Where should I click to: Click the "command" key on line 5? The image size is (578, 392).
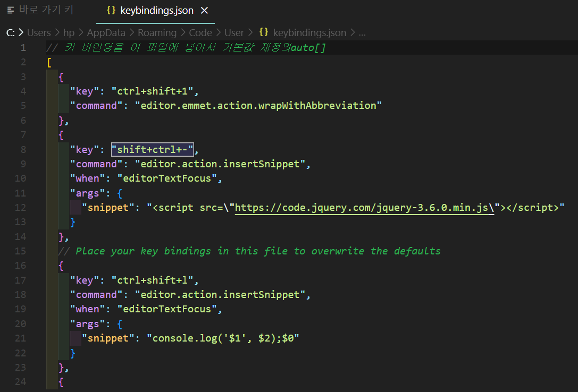[96, 106]
